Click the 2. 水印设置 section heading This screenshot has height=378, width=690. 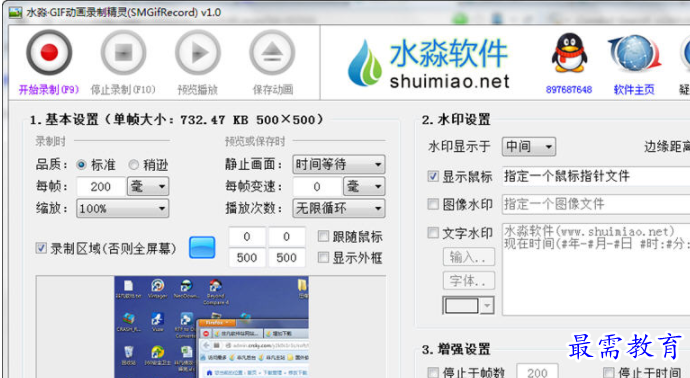click(x=455, y=120)
